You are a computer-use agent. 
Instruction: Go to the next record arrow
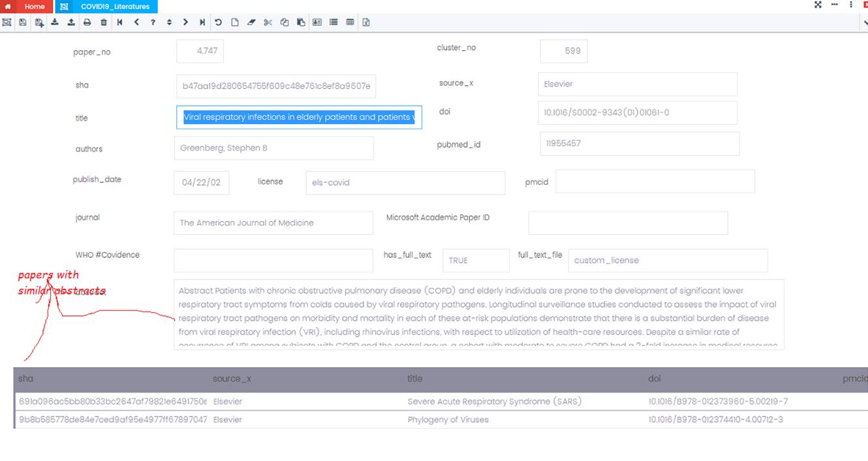point(185,22)
